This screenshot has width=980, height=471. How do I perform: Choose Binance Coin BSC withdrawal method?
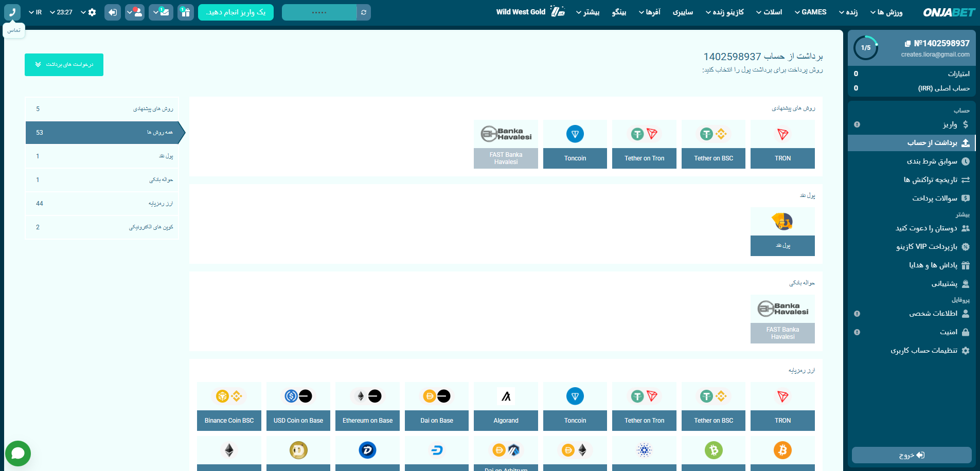[x=229, y=406]
